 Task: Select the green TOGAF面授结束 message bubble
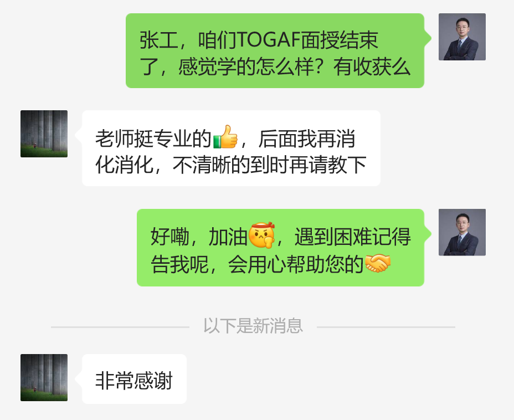click(x=275, y=50)
